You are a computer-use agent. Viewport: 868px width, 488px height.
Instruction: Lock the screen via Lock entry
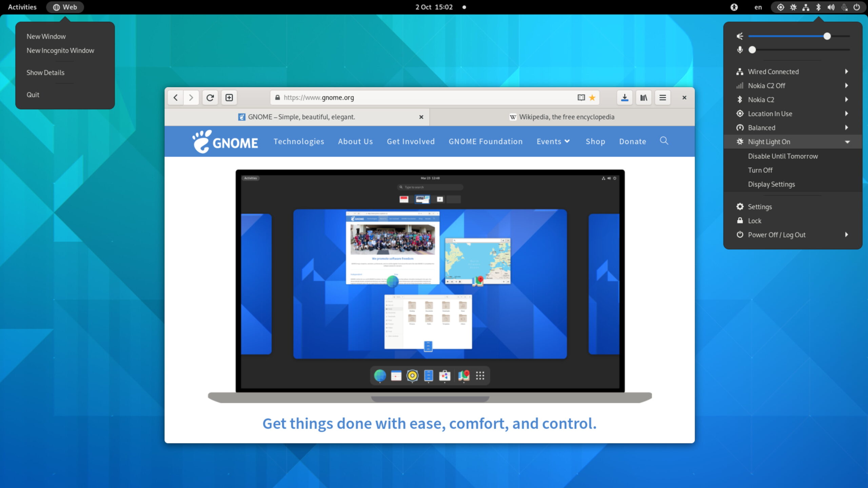point(793,221)
